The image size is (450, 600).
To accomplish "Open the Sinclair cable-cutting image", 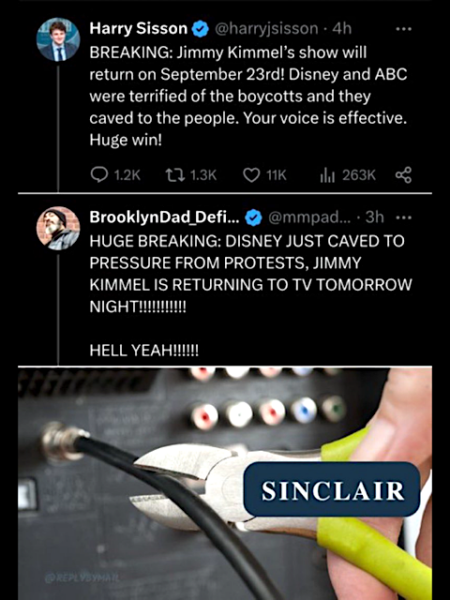I will [225, 483].
